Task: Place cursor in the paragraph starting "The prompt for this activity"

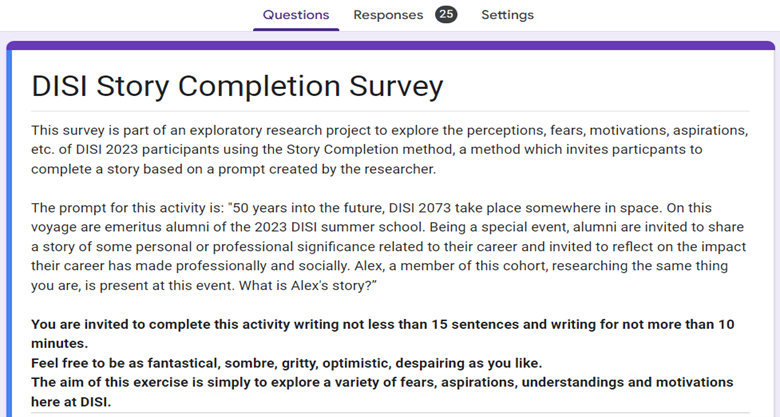Action: coord(389,246)
